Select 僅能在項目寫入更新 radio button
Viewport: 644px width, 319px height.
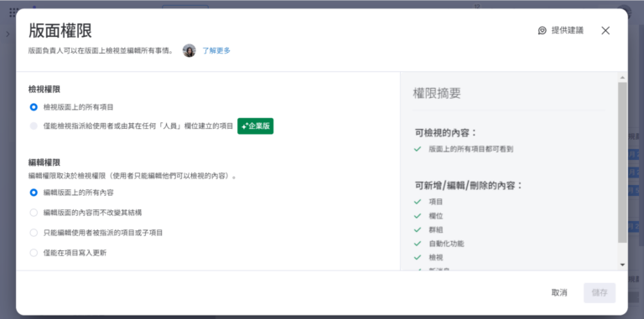point(34,253)
